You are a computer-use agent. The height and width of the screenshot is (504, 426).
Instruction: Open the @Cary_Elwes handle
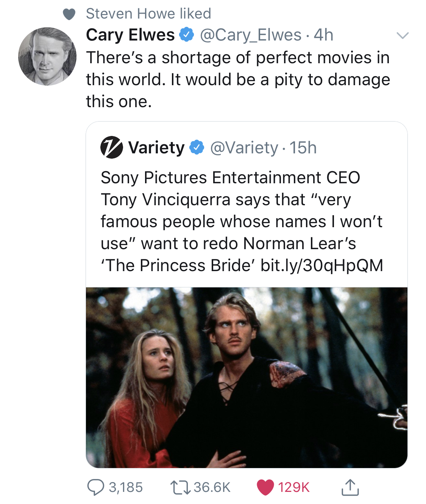[x=250, y=35]
